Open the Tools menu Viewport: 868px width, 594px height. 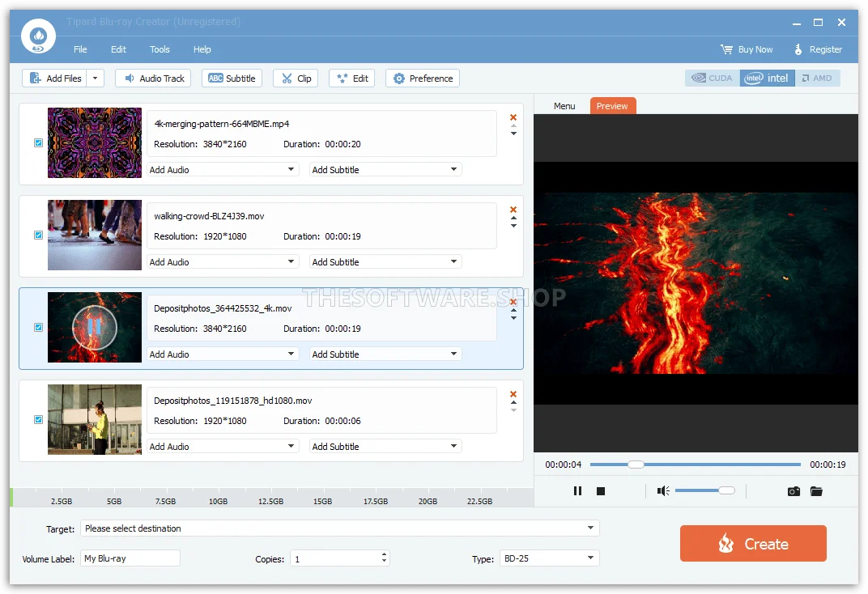pos(160,49)
